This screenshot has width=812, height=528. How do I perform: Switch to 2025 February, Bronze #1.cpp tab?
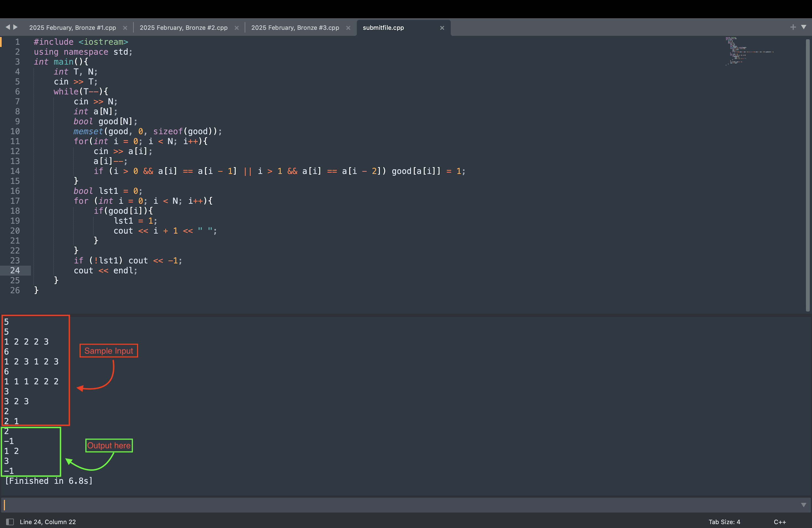(x=72, y=28)
